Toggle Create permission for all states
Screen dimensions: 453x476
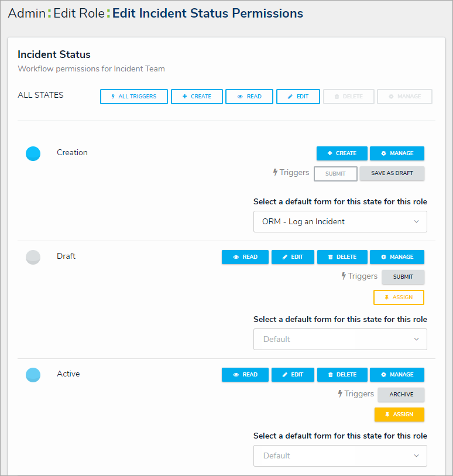[x=197, y=97]
